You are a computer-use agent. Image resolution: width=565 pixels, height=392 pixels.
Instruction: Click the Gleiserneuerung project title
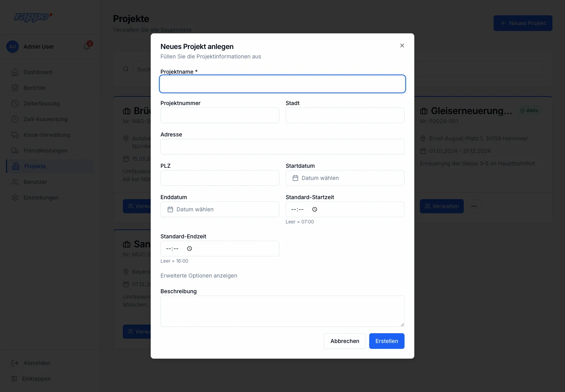point(472,111)
